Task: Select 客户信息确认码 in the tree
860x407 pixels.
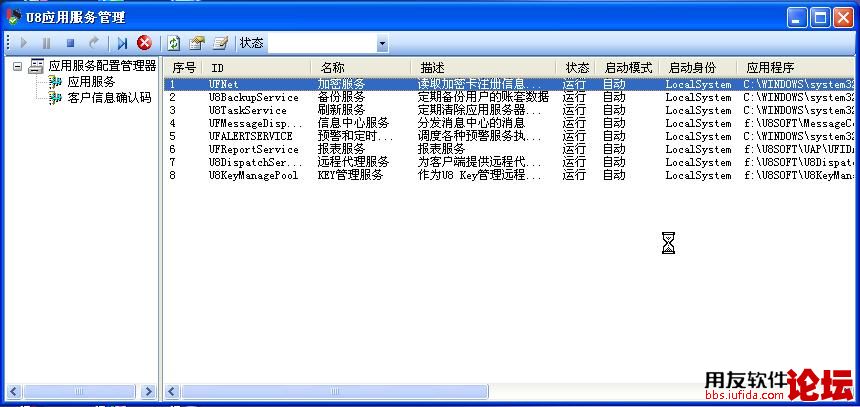Action: pyautogui.click(x=109, y=98)
